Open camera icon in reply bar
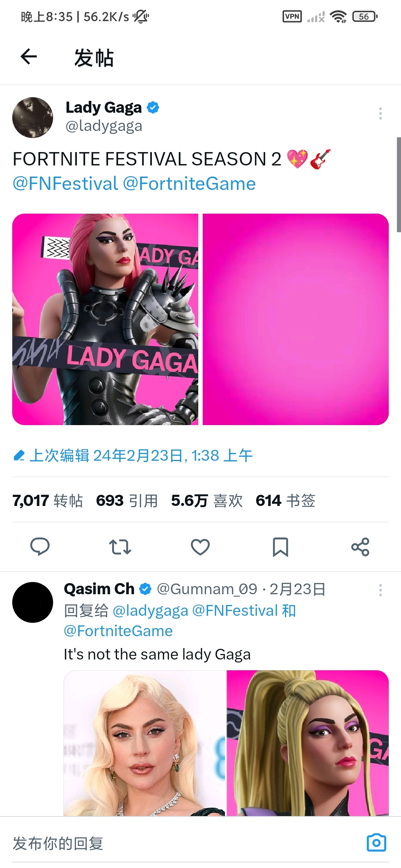Image resolution: width=401 pixels, height=868 pixels. 376,843
